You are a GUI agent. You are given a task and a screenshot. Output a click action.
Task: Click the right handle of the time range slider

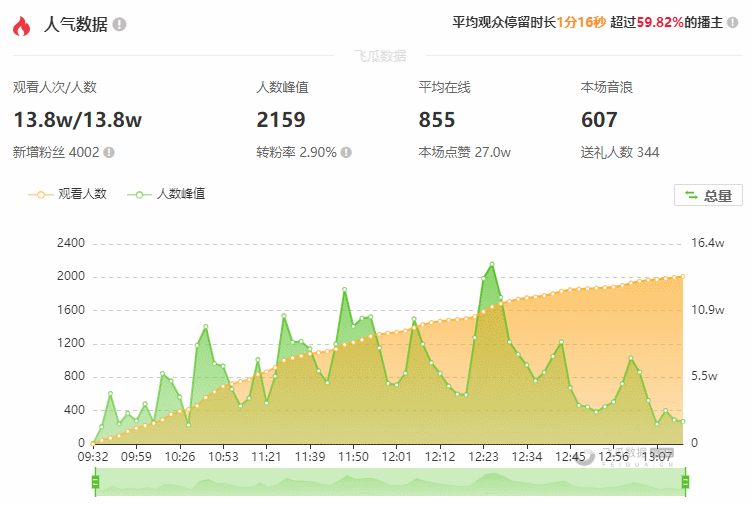pyautogui.click(x=685, y=481)
